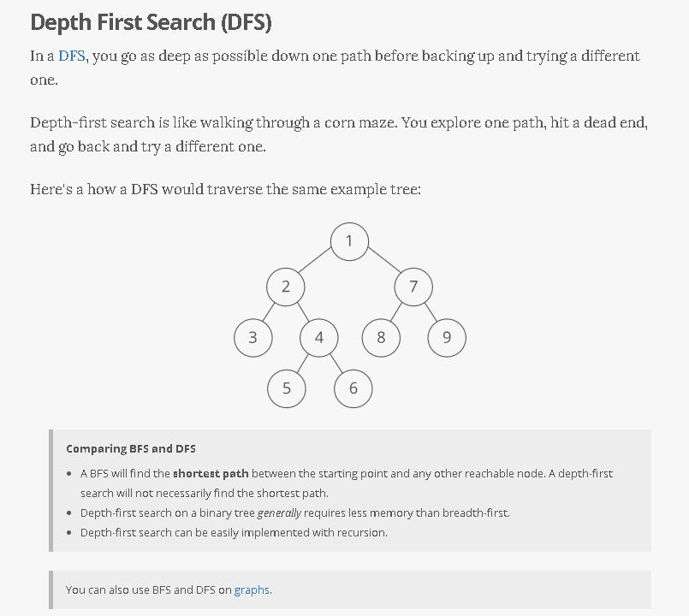The image size is (689, 616).
Task: Click root node 1 of the tree
Action: point(349,240)
